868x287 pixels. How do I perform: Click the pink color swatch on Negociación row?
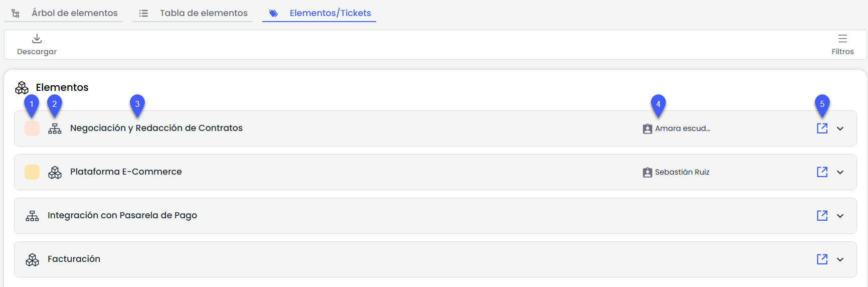[32, 128]
